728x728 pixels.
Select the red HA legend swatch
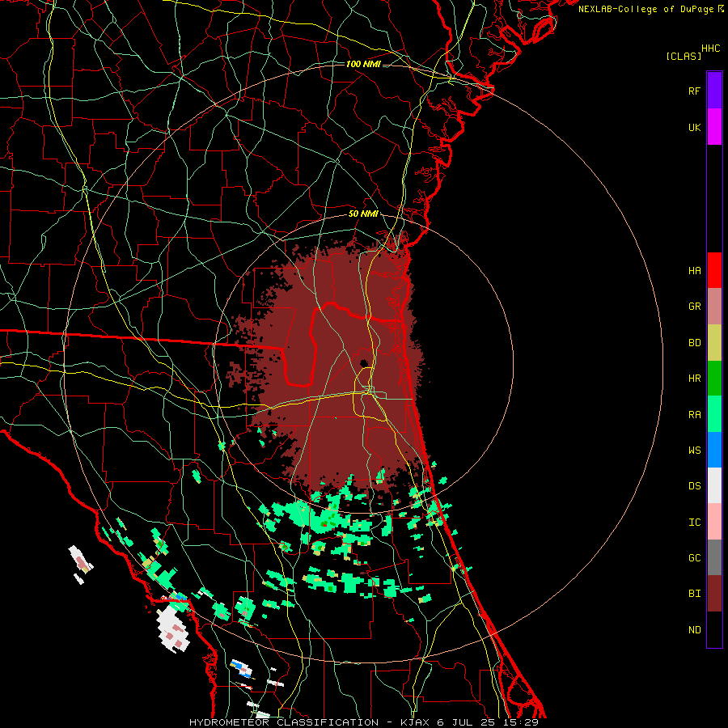(714, 270)
